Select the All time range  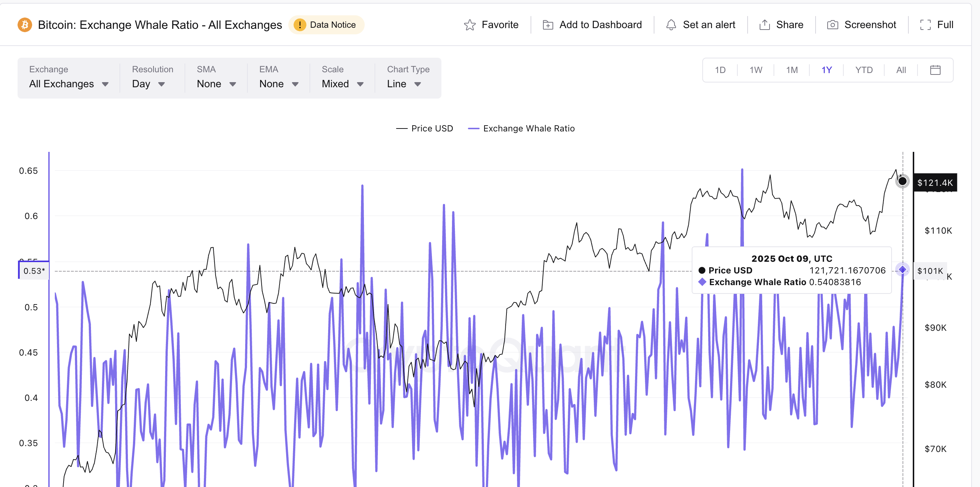pos(900,70)
